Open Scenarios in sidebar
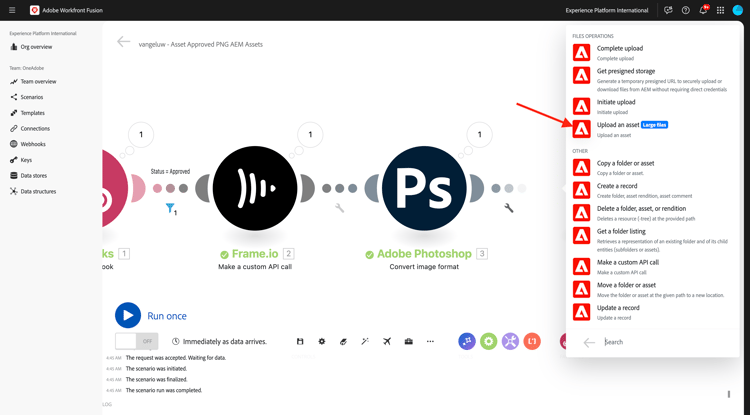The width and height of the screenshot is (750, 415). click(x=27, y=97)
